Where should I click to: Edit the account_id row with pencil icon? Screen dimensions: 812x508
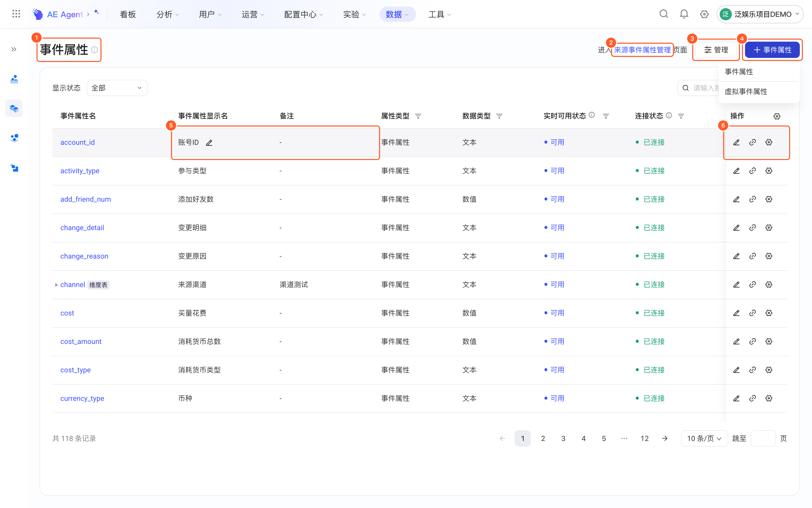coord(736,142)
